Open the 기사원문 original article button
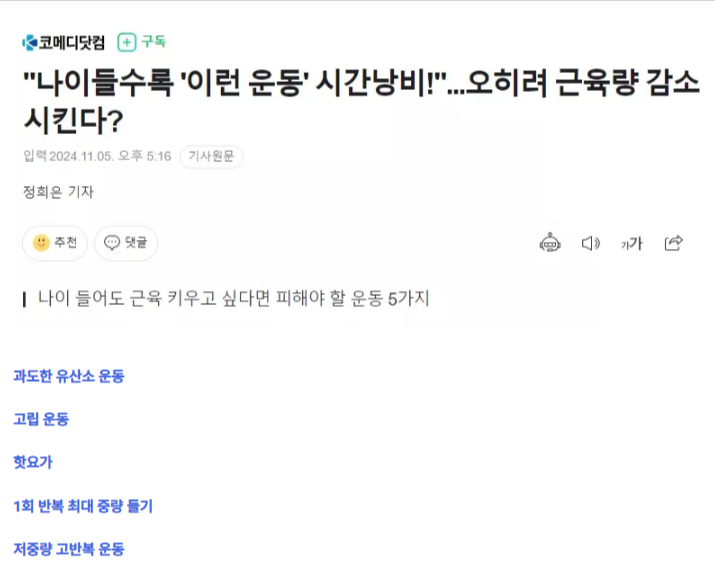The image size is (715, 566). 211,157
